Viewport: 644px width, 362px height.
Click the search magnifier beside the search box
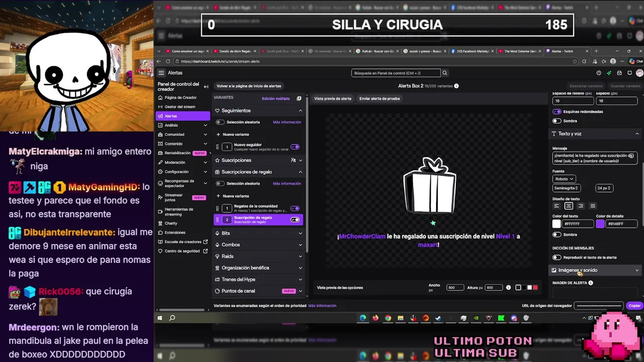pos(444,73)
